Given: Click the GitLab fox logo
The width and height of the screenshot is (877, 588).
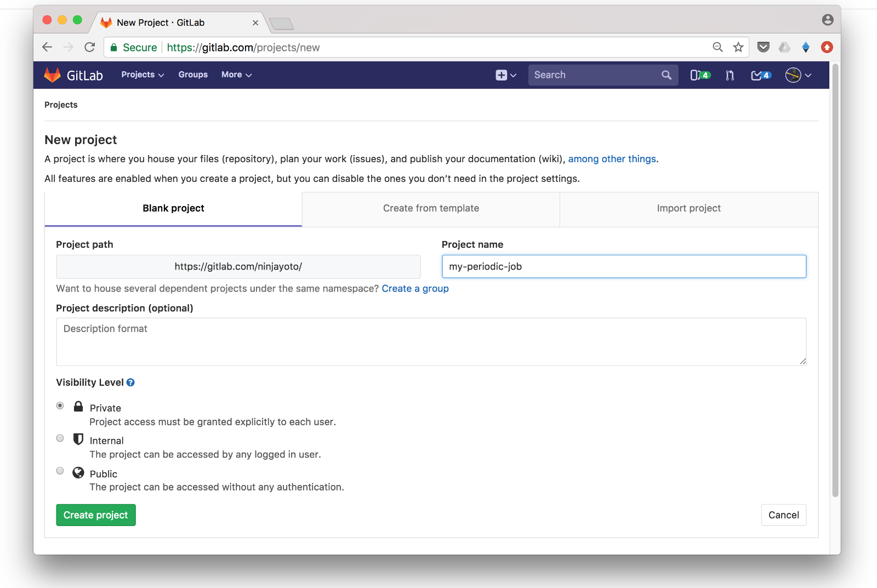Looking at the screenshot, I should [53, 75].
